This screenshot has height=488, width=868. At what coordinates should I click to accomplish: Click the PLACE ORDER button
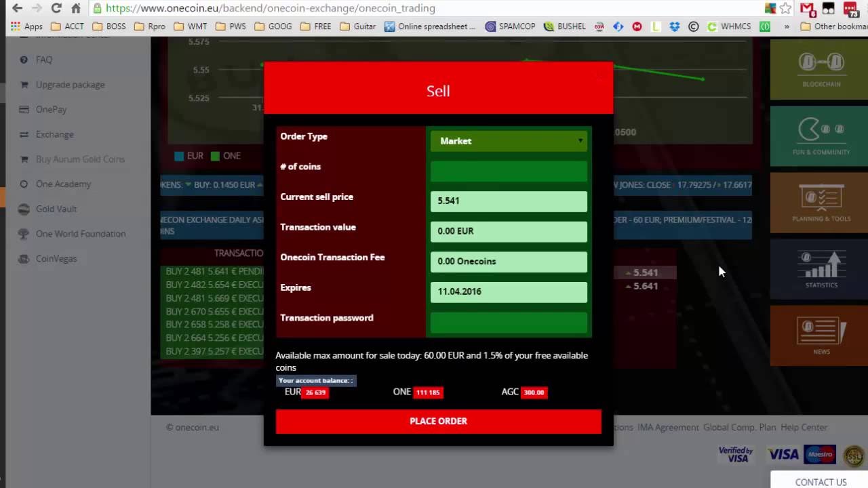coord(438,421)
